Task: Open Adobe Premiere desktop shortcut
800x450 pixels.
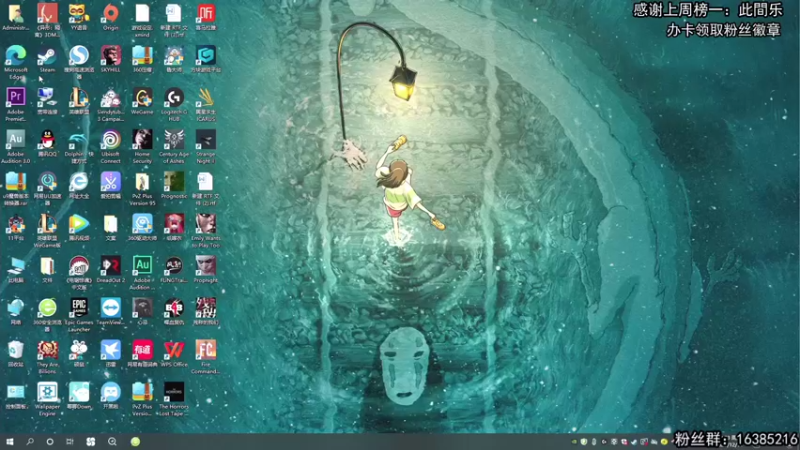Action: (15, 97)
